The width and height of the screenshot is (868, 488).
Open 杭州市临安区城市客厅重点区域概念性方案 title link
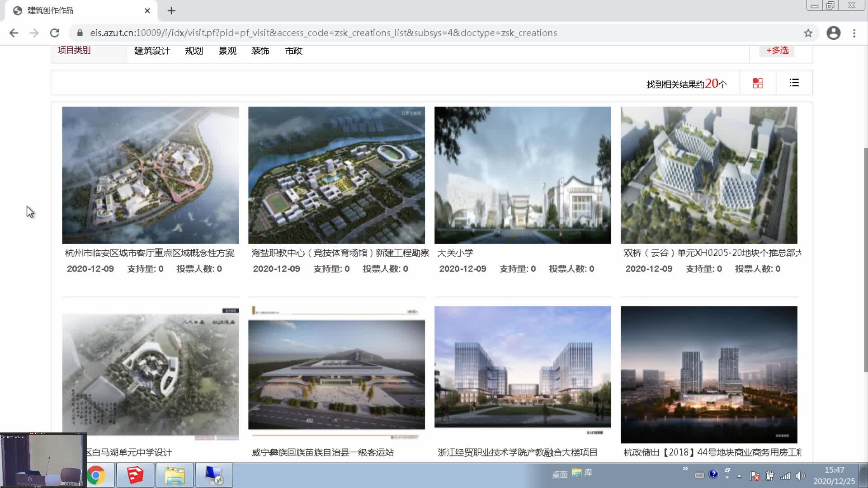click(150, 253)
